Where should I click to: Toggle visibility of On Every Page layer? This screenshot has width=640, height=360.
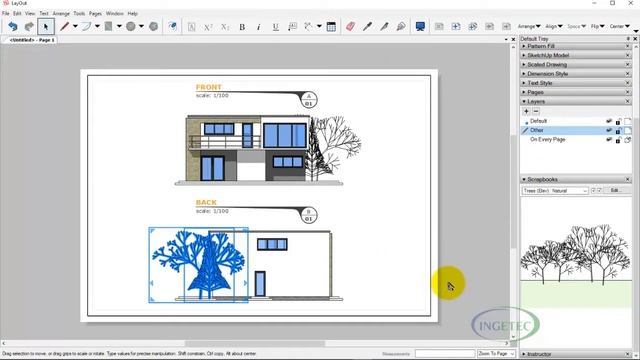tap(609, 140)
